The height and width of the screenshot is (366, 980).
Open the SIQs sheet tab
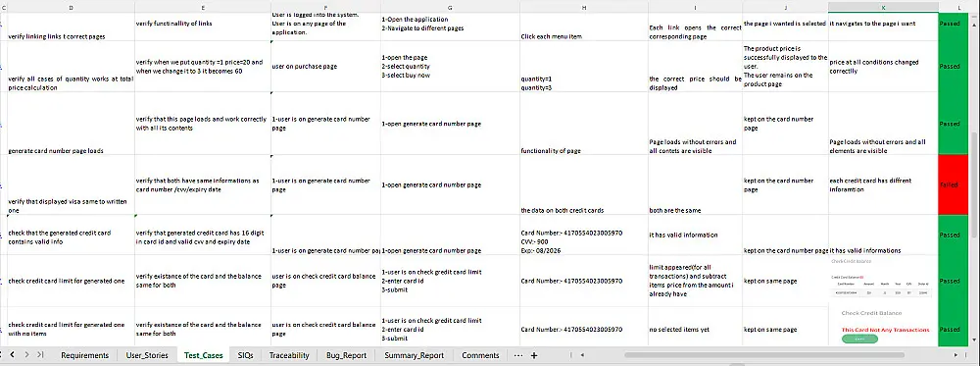(x=245, y=355)
